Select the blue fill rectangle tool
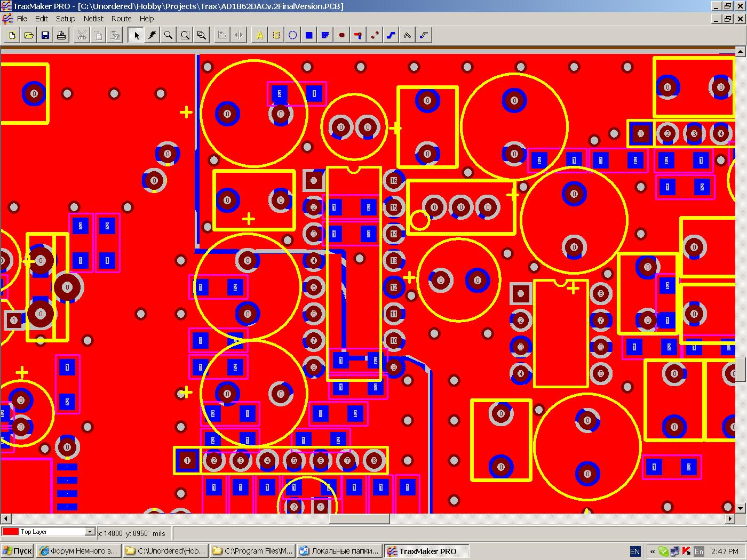 pyautogui.click(x=309, y=35)
